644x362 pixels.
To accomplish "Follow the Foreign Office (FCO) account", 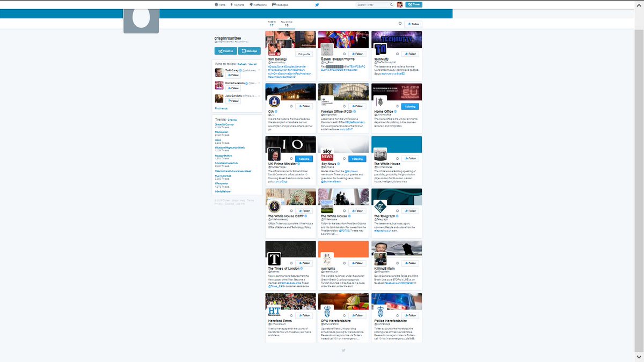I will (x=356, y=107).
